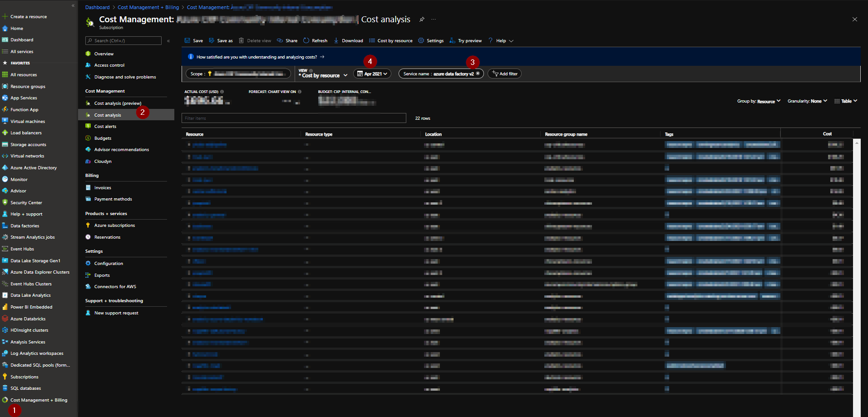This screenshot has width=868, height=417.
Task: Open App Services in the sidebar
Action: click(x=23, y=98)
